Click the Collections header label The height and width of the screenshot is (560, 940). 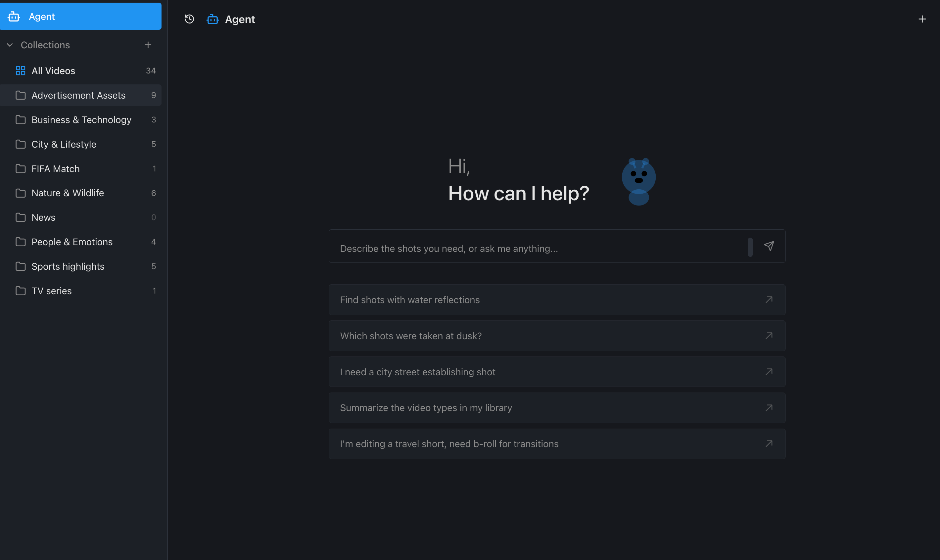pyautogui.click(x=45, y=45)
